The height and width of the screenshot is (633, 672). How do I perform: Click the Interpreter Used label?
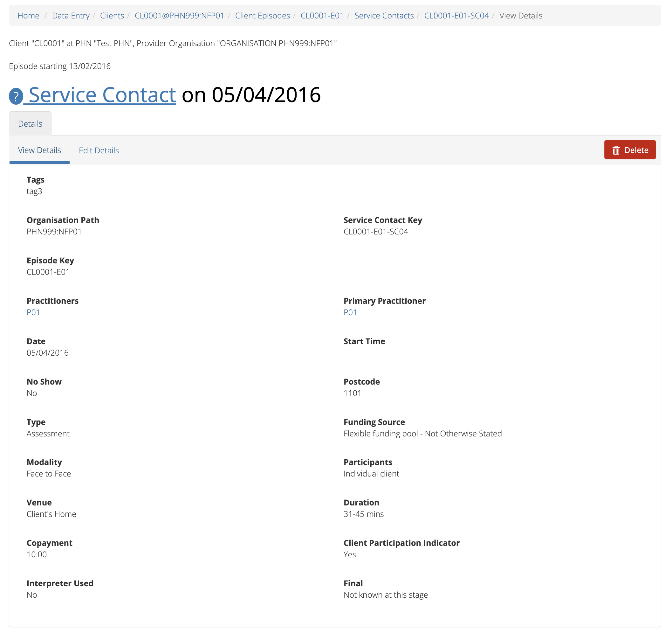60,583
